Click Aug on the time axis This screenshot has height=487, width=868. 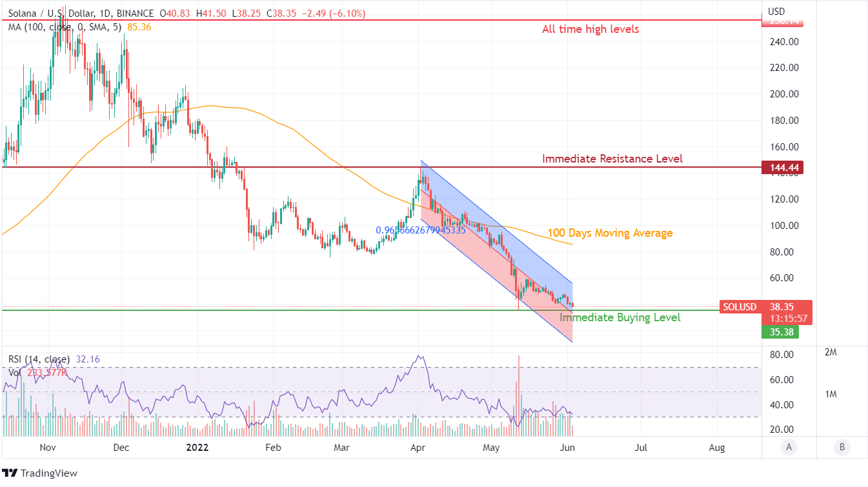point(717,447)
